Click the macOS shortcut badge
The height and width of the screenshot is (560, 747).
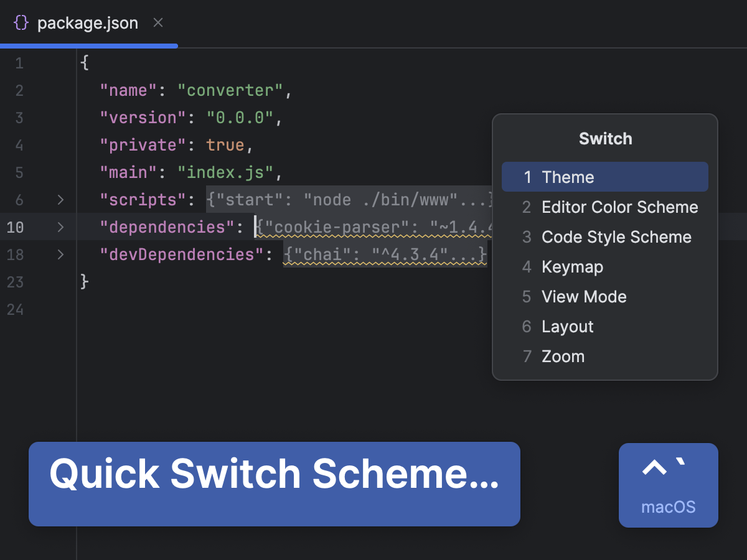[669, 485]
